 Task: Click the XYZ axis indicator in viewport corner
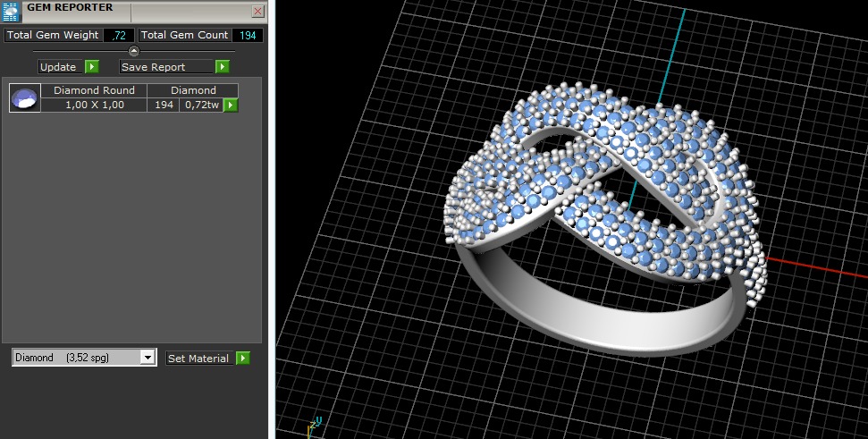coord(315,426)
